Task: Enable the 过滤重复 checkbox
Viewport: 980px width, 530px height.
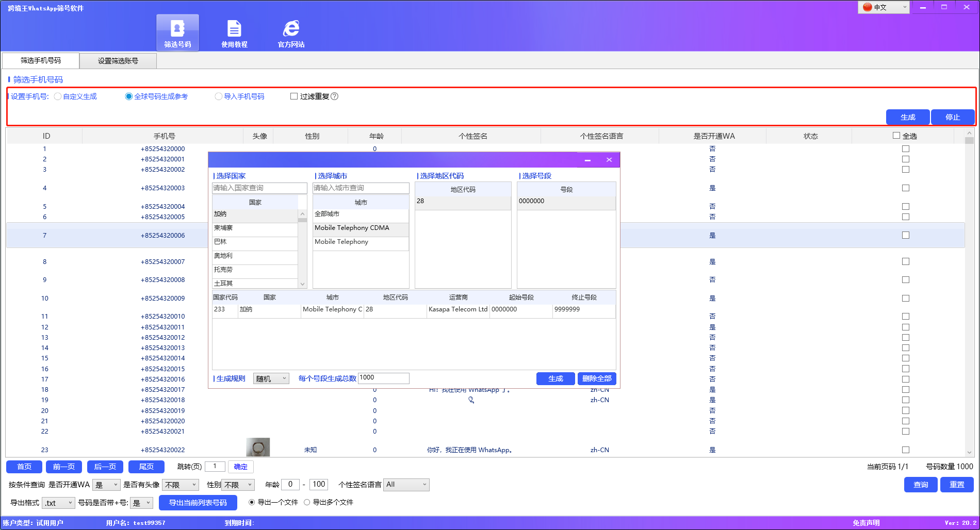Action: click(x=294, y=96)
